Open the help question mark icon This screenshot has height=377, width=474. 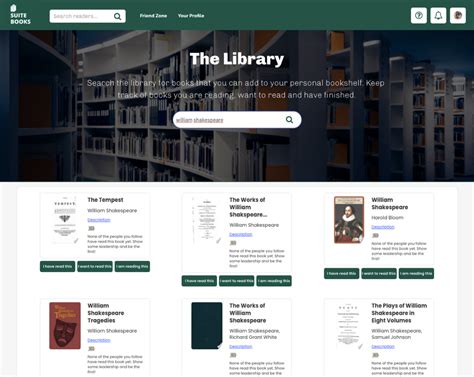pos(419,15)
